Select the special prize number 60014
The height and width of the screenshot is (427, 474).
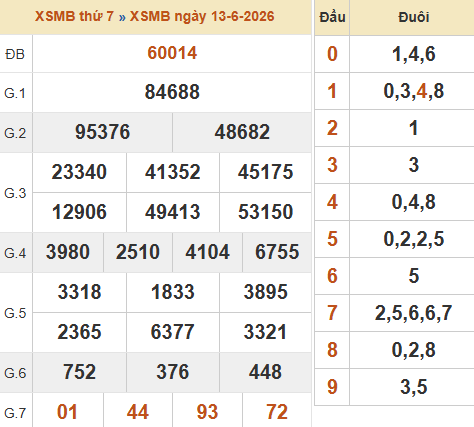coord(172,53)
